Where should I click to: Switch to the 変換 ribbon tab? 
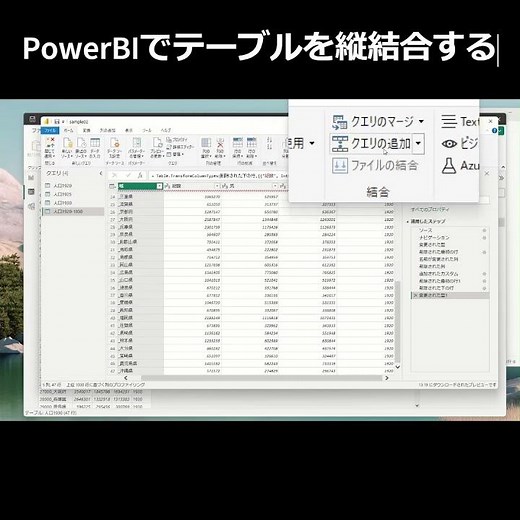point(86,130)
